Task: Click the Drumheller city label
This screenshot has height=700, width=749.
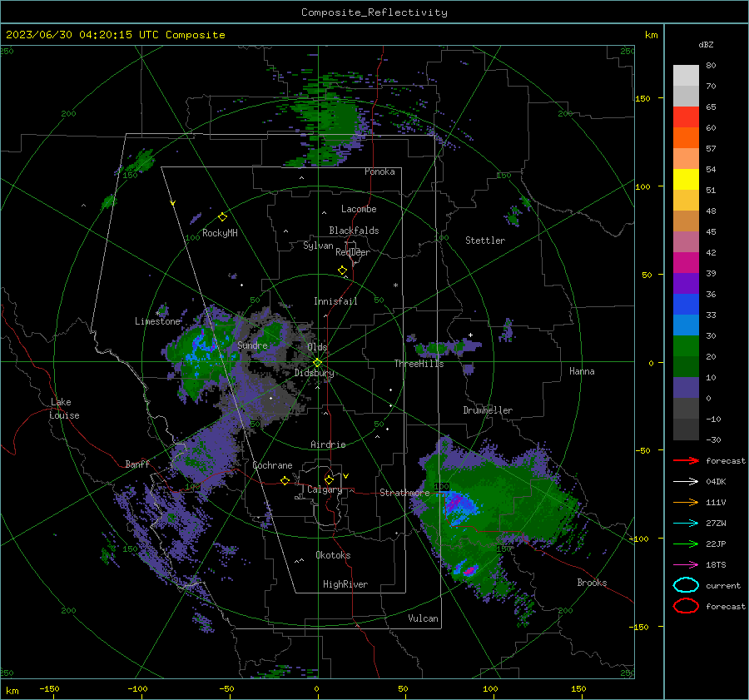Action: click(488, 410)
